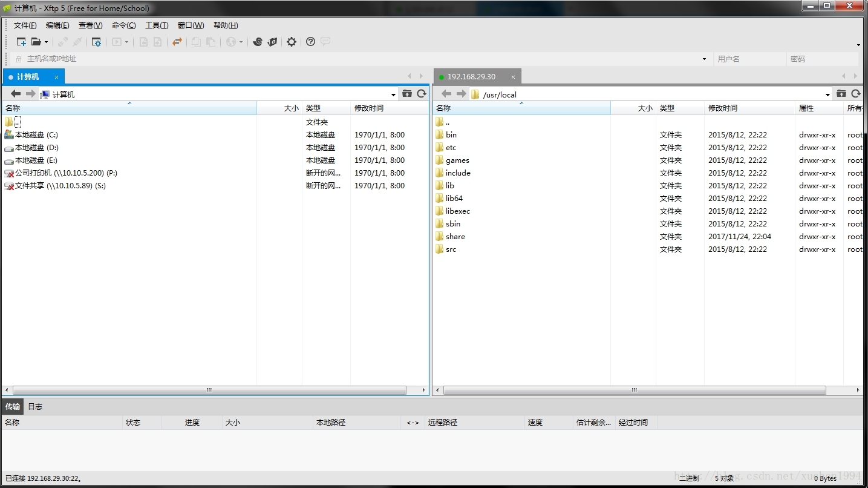Go to the parent folder, remote pane
Image resolution: width=868 pixels, height=488 pixels.
[x=841, y=94]
